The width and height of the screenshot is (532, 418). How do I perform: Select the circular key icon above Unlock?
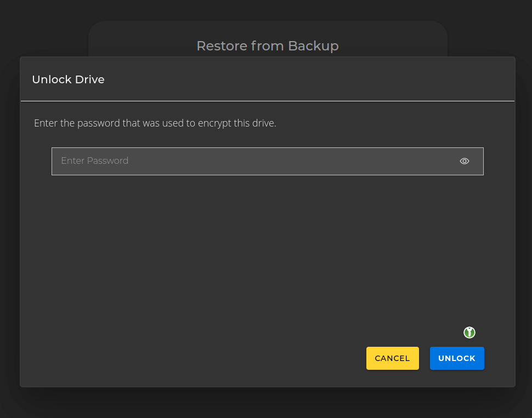469,333
